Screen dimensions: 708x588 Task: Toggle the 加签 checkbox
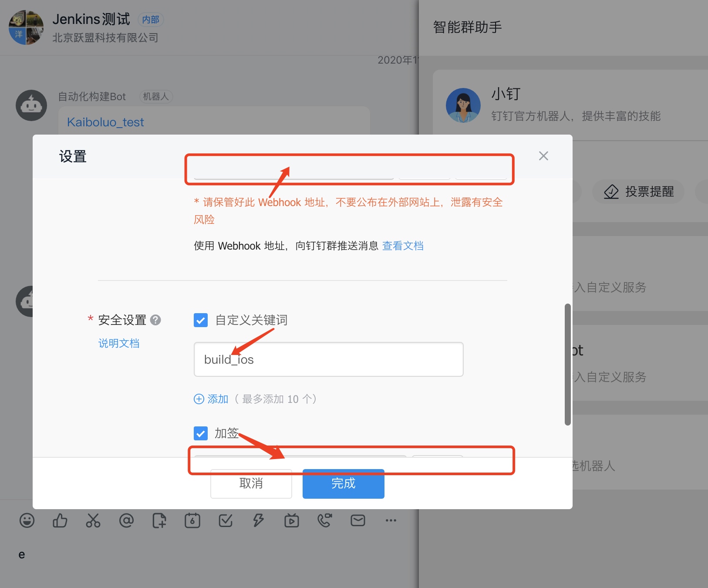pyautogui.click(x=201, y=433)
